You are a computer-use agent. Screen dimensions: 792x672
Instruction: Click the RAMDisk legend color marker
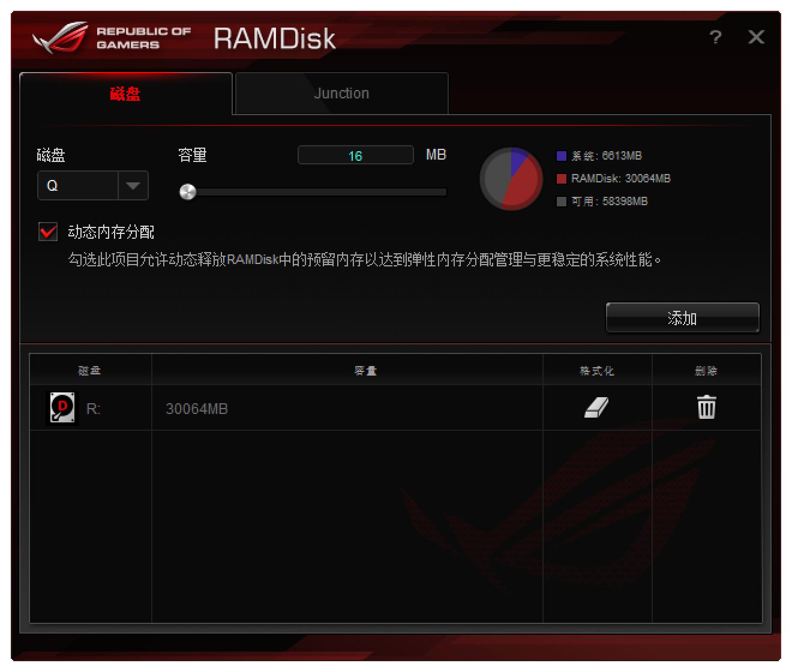(x=561, y=178)
